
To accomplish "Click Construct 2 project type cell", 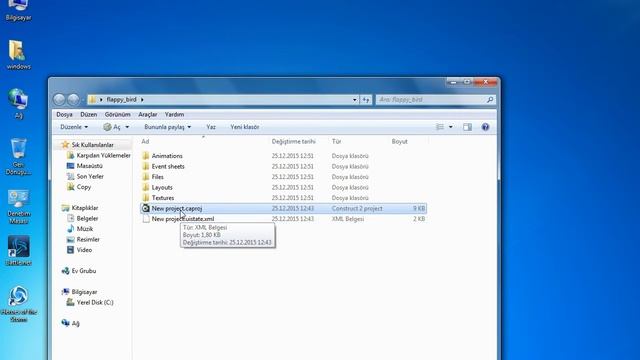I will (x=357, y=208).
